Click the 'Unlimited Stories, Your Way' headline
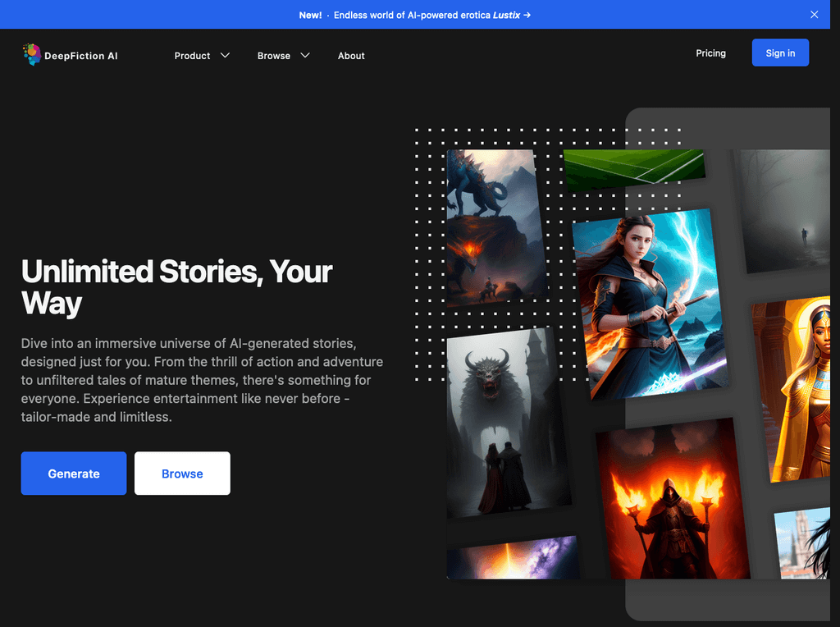The height and width of the screenshot is (627, 840). [177, 287]
